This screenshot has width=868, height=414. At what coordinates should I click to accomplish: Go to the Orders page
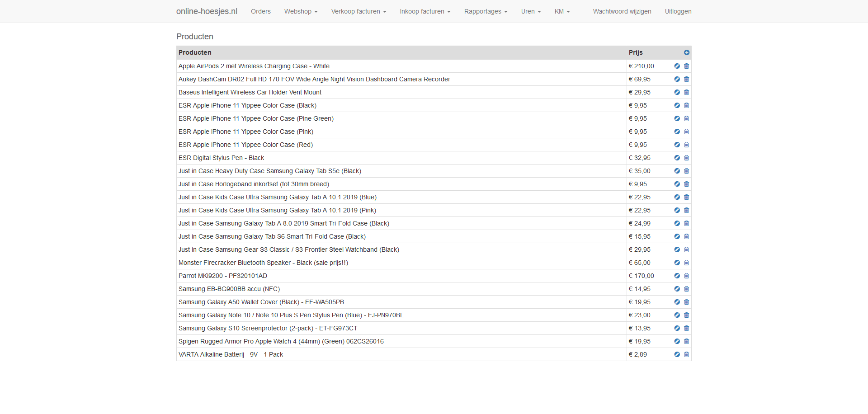tap(261, 11)
